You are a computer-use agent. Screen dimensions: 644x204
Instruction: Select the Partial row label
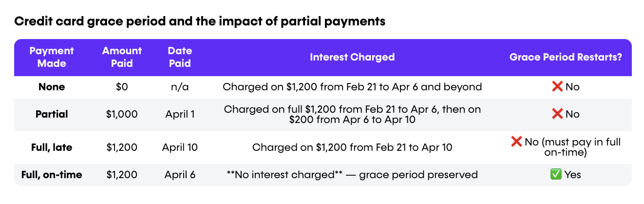coord(52,115)
